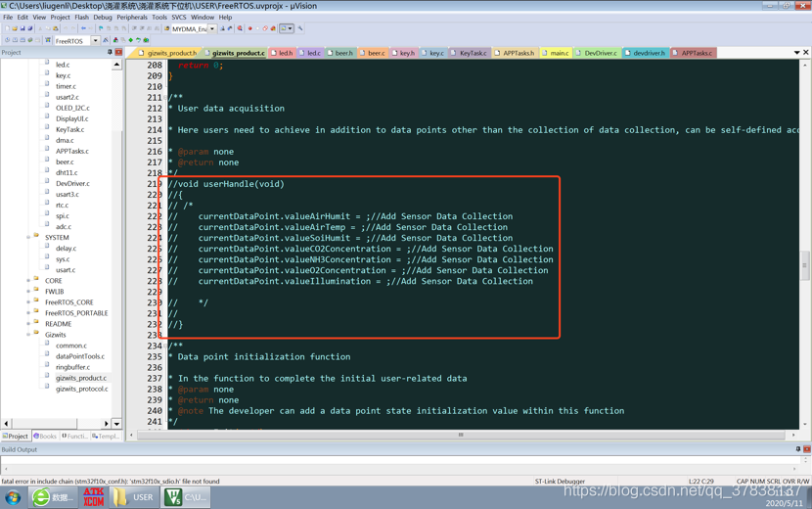812x509 pixels.
Task: Insert a breakpoint with the red dot icon
Action: (x=250, y=28)
